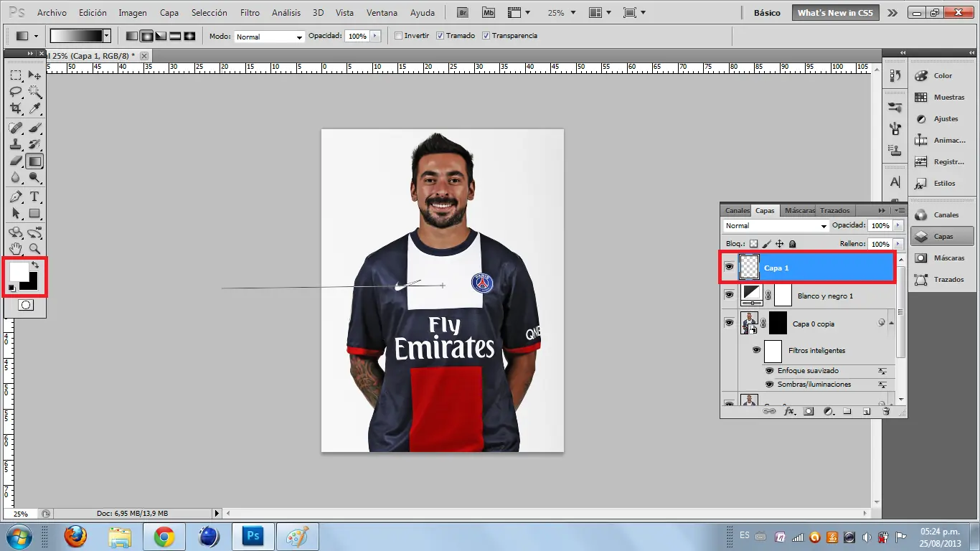Viewport: 980px width, 551px height.
Task: Enable the Invertir checkbox
Action: tap(399, 36)
